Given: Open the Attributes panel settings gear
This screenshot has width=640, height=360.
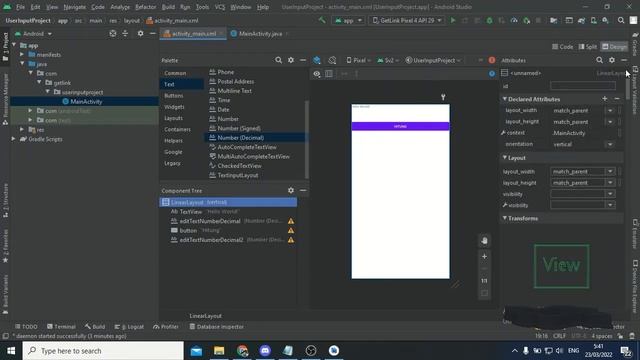Looking at the screenshot, I should (x=611, y=60).
